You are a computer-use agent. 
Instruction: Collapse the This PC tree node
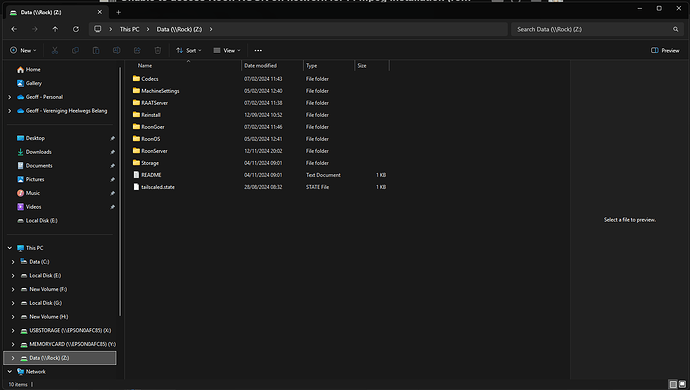coord(10,248)
